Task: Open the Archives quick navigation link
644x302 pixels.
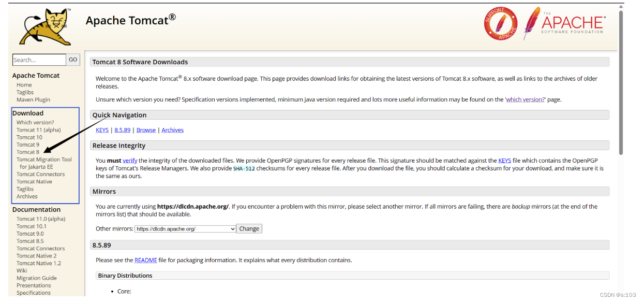Action: (172, 130)
